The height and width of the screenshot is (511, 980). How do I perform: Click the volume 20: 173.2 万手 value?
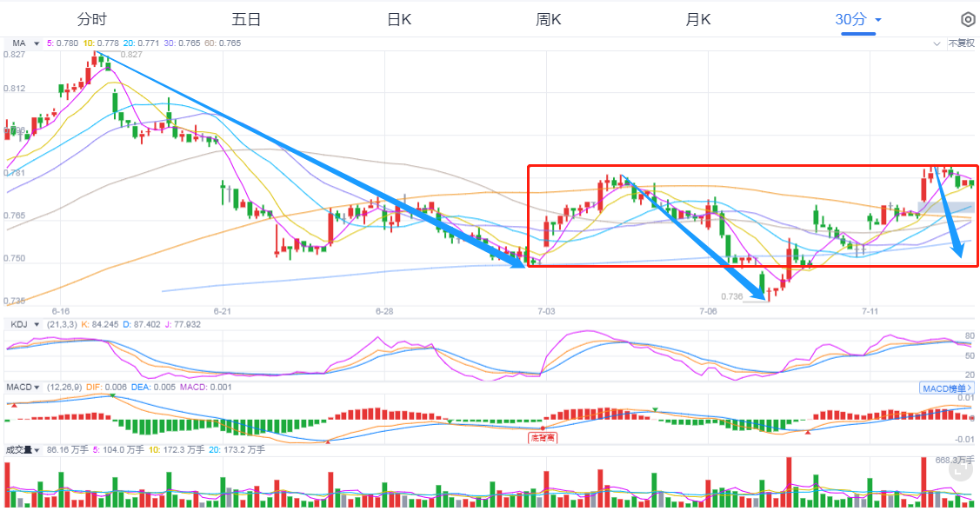pyautogui.click(x=237, y=450)
